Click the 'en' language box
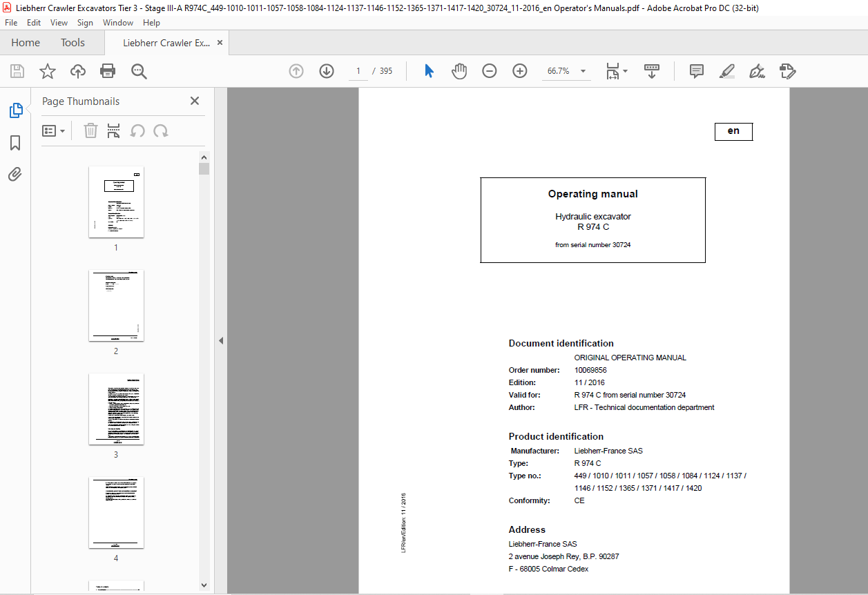 coord(733,131)
